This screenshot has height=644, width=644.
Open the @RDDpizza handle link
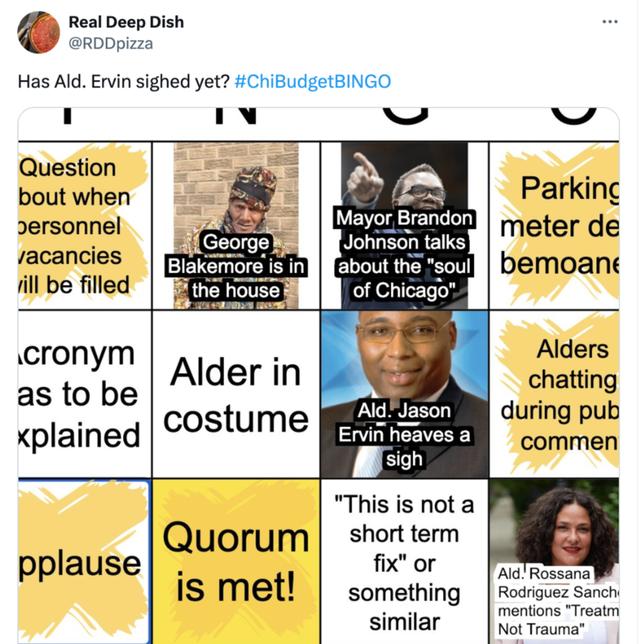(110, 43)
